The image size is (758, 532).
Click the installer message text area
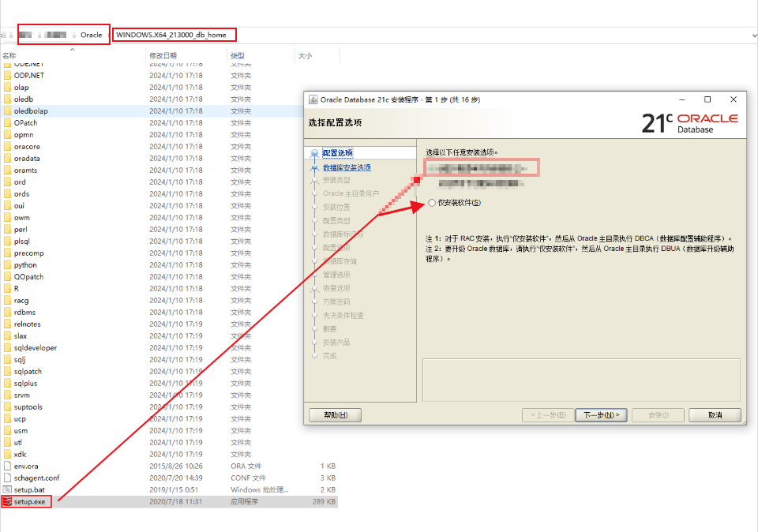(x=581, y=380)
